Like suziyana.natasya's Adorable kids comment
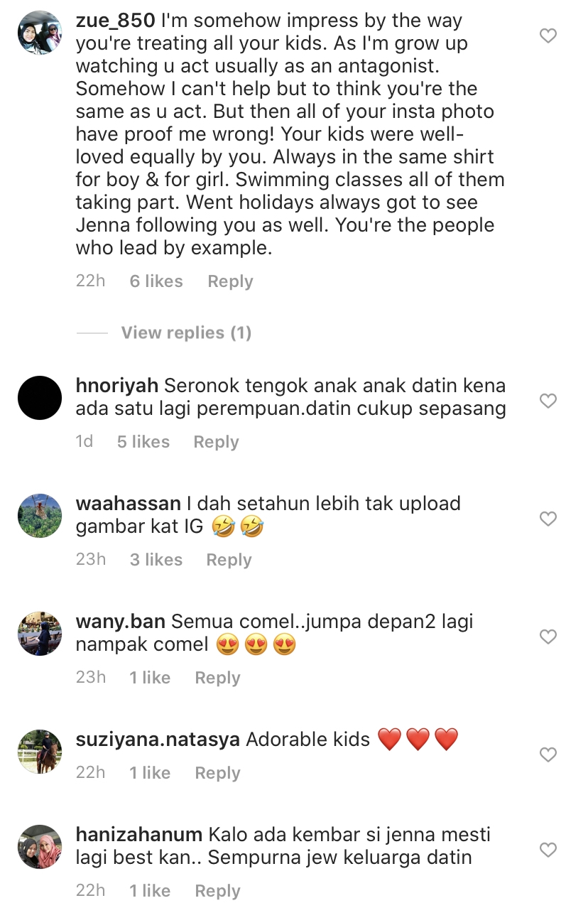This screenshot has width=588, height=903. click(x=548, y=755)
